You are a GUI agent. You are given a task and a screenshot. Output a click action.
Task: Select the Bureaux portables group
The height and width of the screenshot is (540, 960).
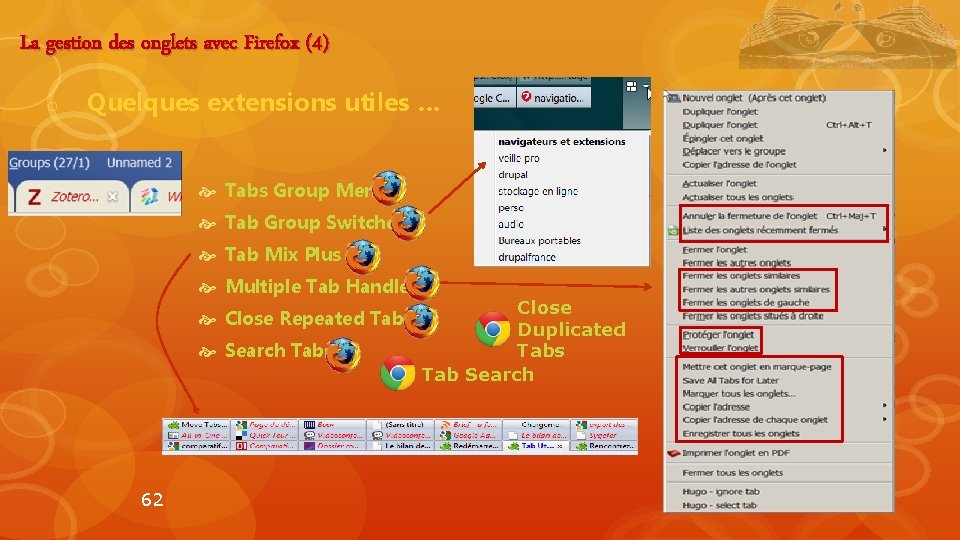tap(539, 241)
